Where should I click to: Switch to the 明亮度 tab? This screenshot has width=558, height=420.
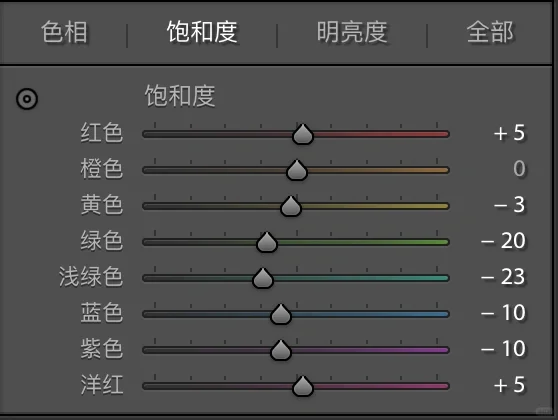click(352, 32)
